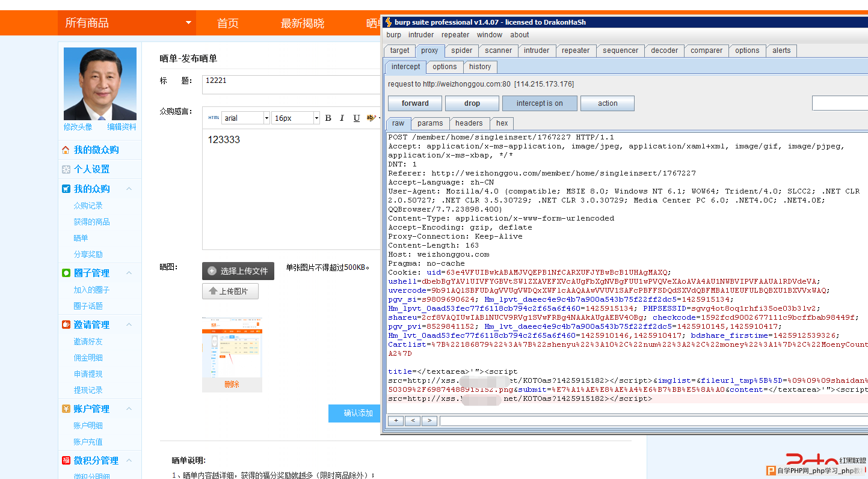Open the about menu in Burp
This screenshot has width=868, height=479.
[x=520, y=35]
